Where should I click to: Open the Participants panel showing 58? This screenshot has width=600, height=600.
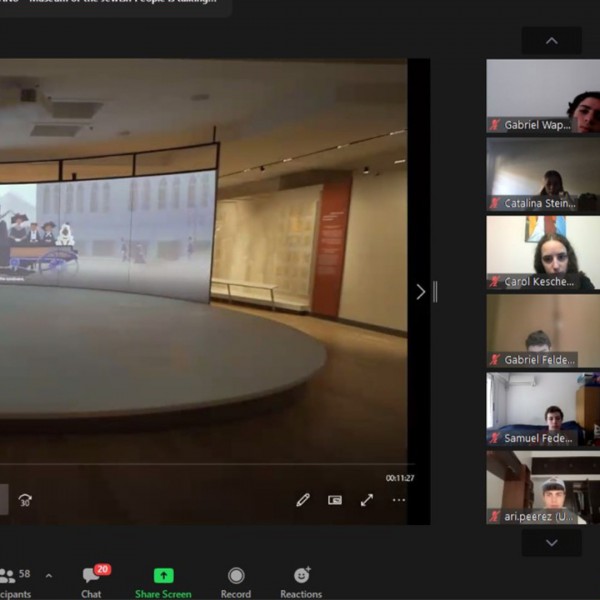(x=15, y=582)
